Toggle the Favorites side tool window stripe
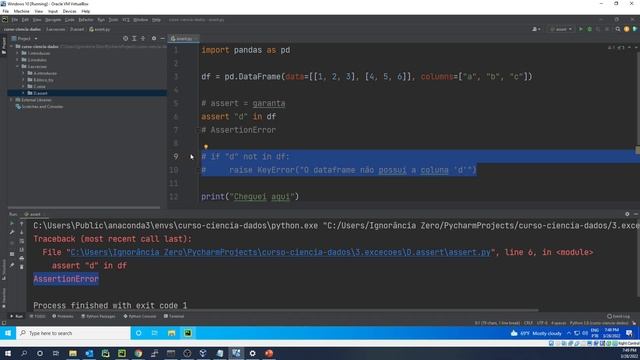The image size is (640, 360). (4, 298)
